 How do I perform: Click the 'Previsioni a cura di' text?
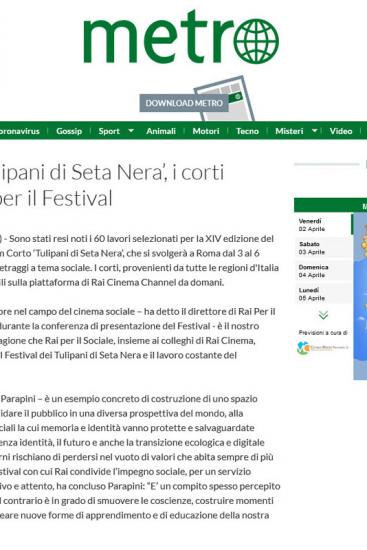pos(323,333)
